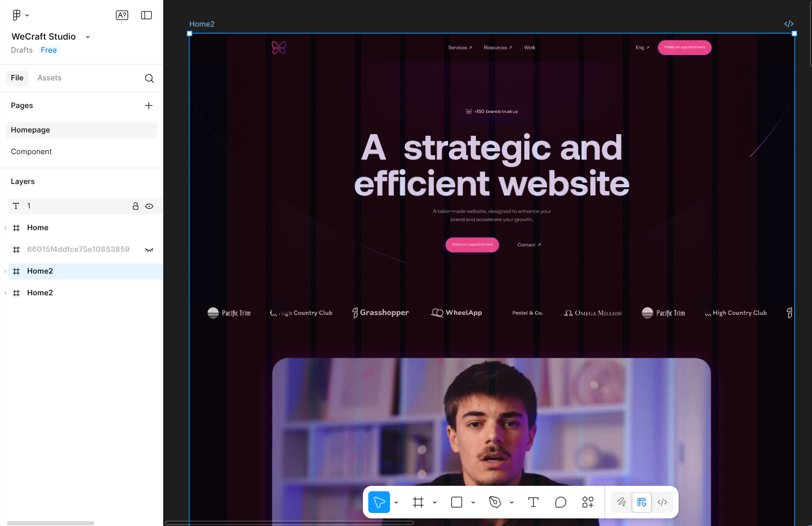812x526 pixels.
Task: Click the Grasshopper brand logo
Action: pyautogui.click(x=380, y=313)
